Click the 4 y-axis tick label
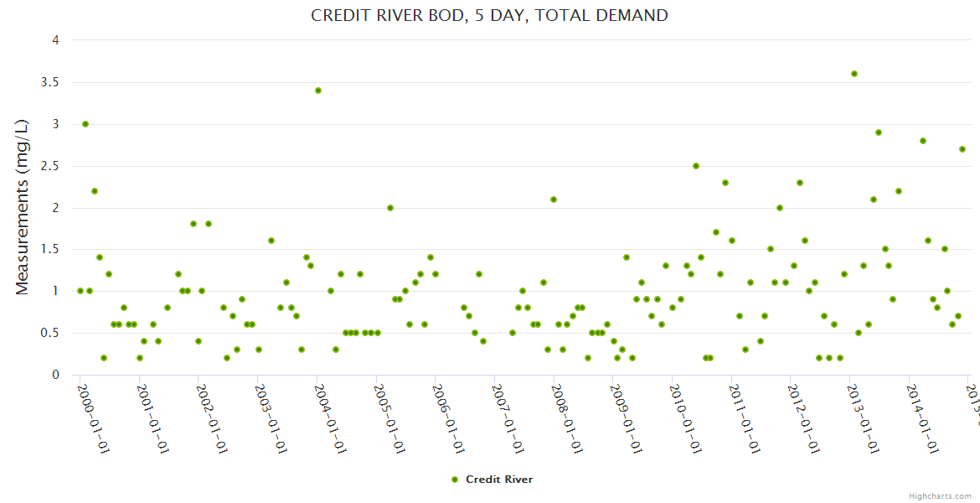Viewport: 980px width, 503px height. 54,40
